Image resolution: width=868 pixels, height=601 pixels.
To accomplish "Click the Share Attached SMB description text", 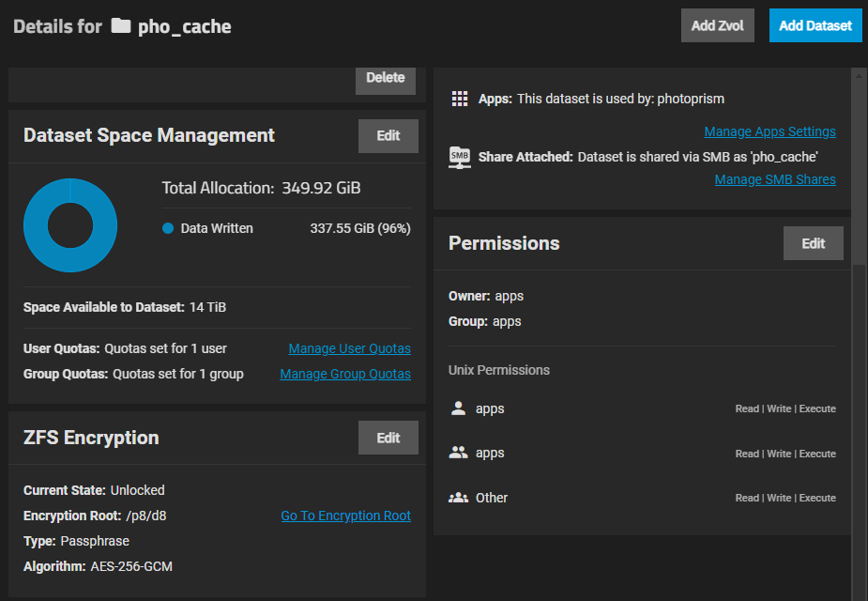I will (x=697, y=158).
